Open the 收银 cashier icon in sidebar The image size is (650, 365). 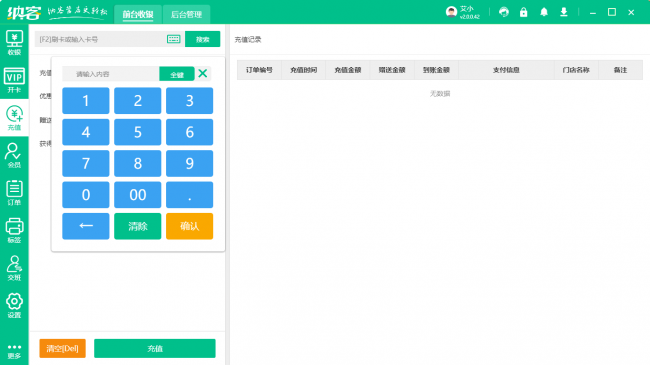[14, 43]
